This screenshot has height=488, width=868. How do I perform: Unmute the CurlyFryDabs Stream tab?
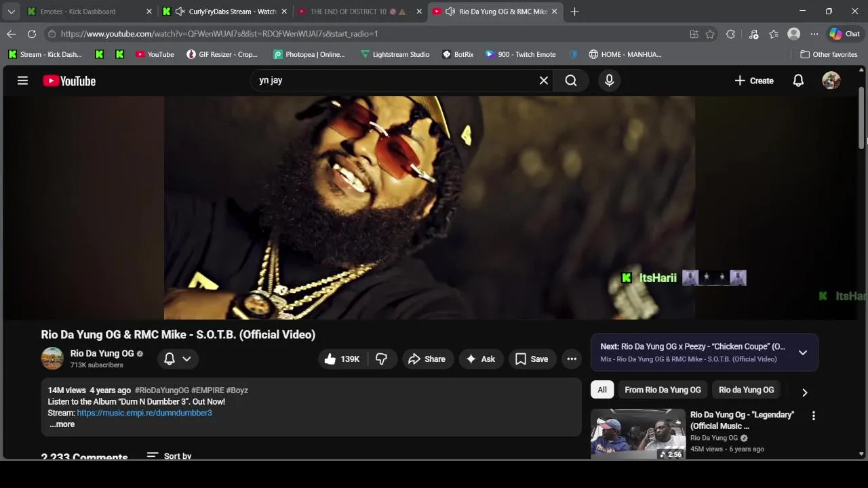pos(180,12)
